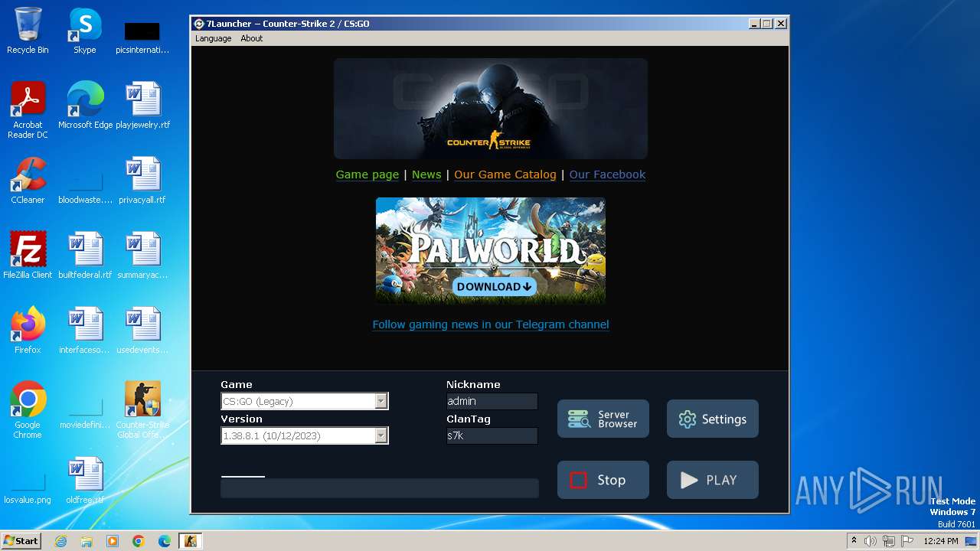Viewport: 980px width, 551px height.
Task: Click the download progress bar
Action: pos(380,488)
